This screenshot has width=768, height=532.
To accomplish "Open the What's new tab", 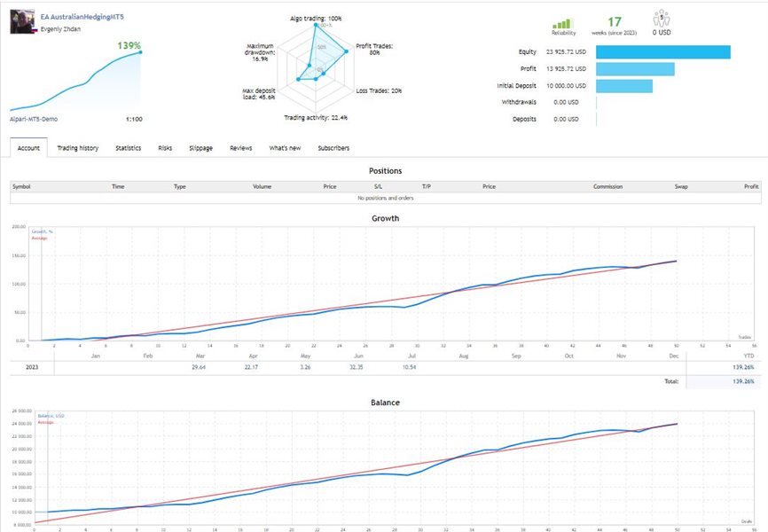I will click(285, 148).
